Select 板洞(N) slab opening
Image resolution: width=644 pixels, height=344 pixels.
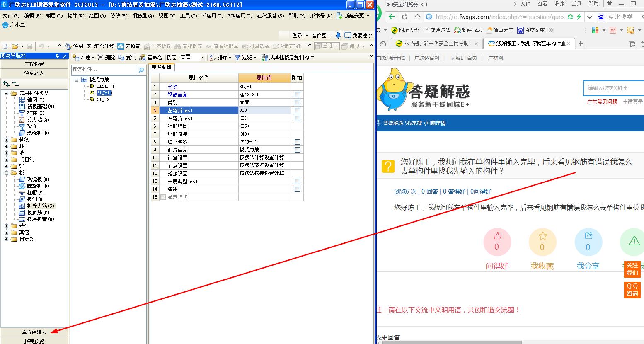(31, 199)
